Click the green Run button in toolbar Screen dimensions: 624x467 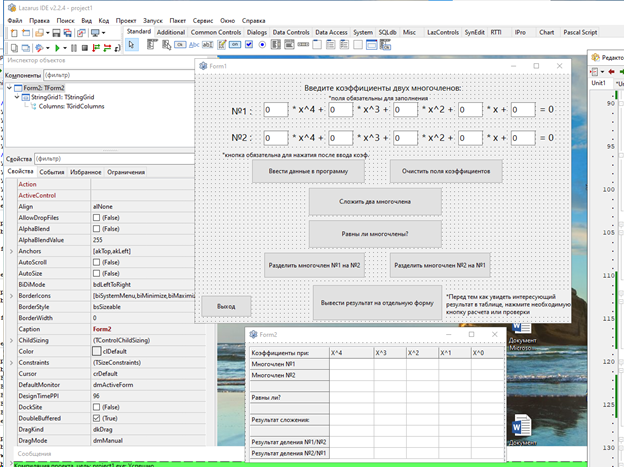(57, 47)
